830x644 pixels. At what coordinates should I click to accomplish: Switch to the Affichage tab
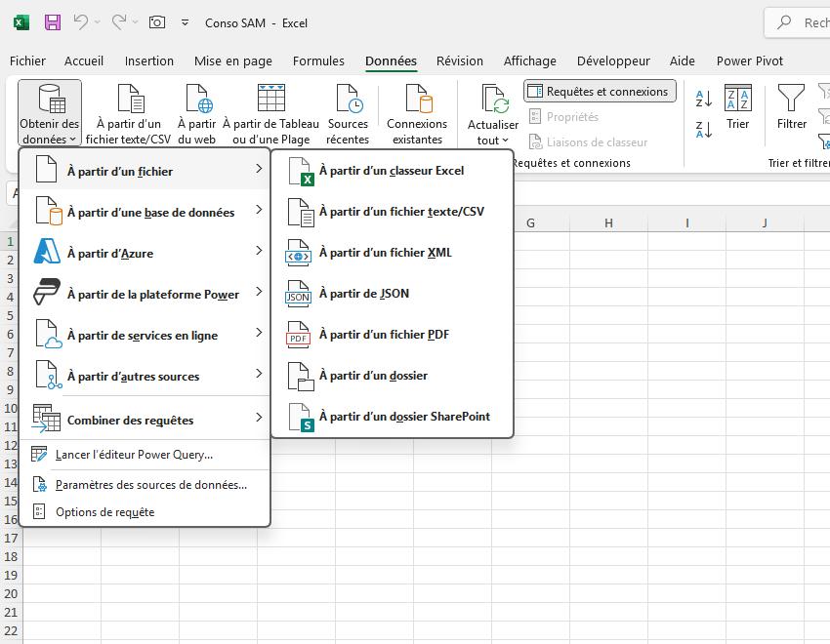pyautogui.click(x=530, y=60)
